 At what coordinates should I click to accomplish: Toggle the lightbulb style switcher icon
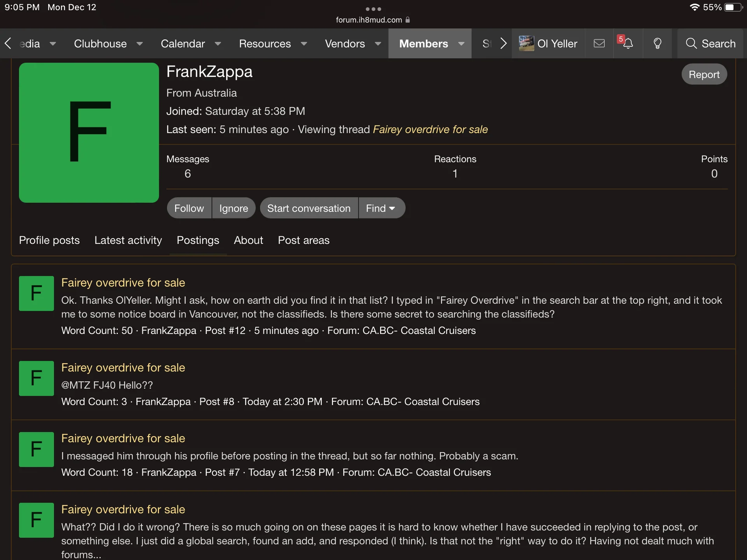[x=657, y=44]
